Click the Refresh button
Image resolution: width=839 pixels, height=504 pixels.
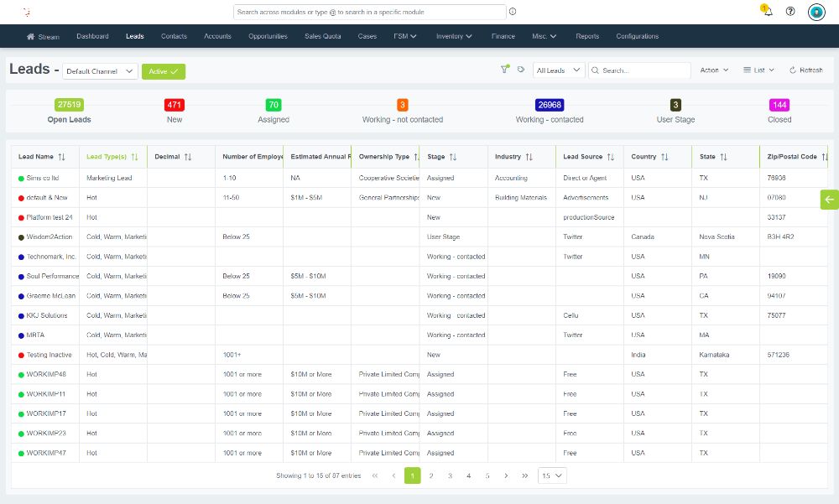[x=806, y=70]
